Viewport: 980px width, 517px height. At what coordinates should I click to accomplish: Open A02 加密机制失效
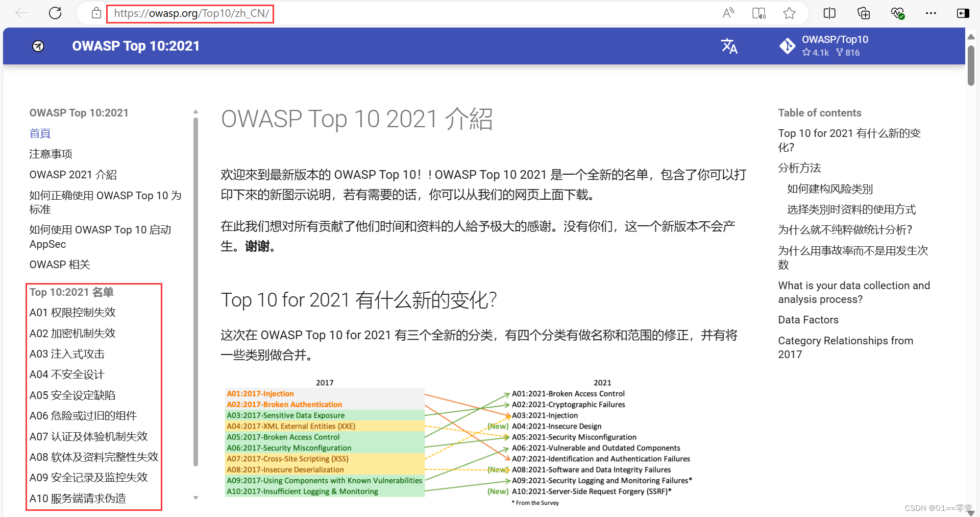(x=72, y=333)
